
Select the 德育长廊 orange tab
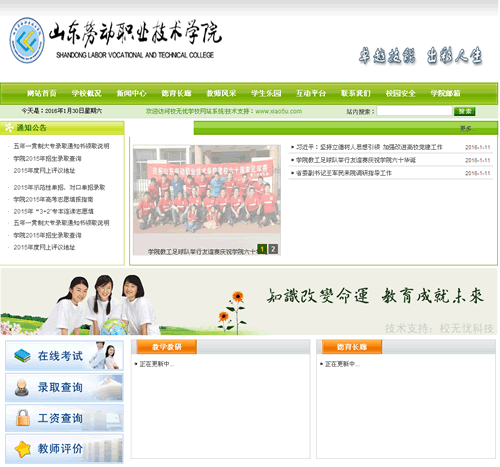click(352, 347)
